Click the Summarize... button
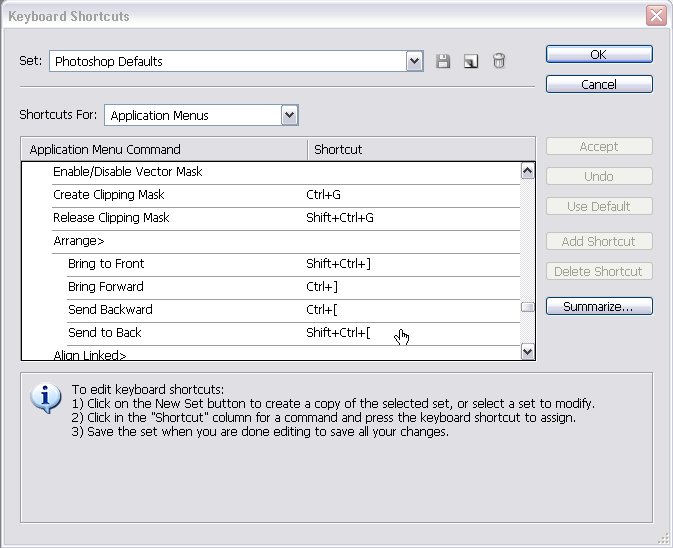Screen dimensions: 673x548 tap(599, 306)
